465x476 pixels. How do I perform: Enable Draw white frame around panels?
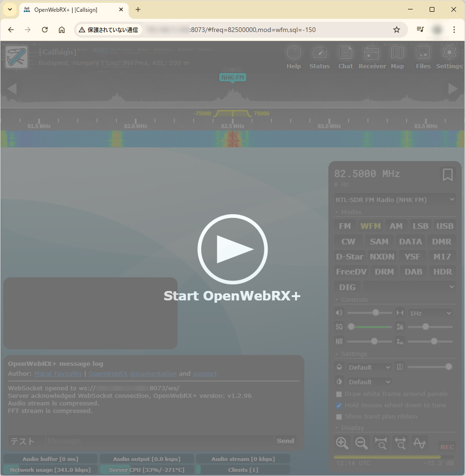coord(339,394)
